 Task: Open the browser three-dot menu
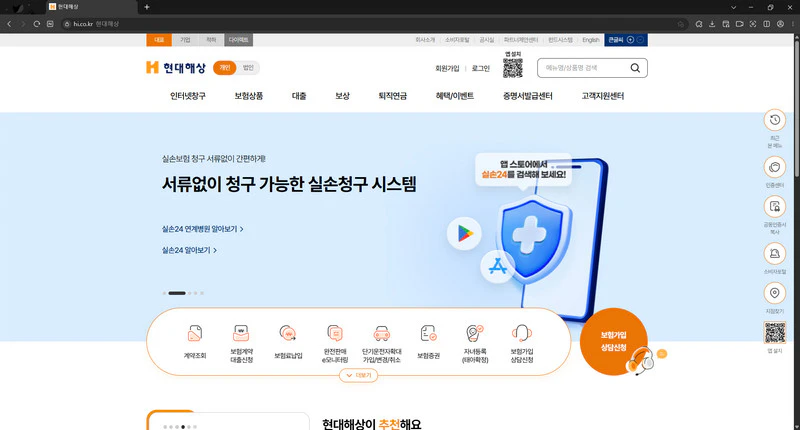(x=794, y=24)
